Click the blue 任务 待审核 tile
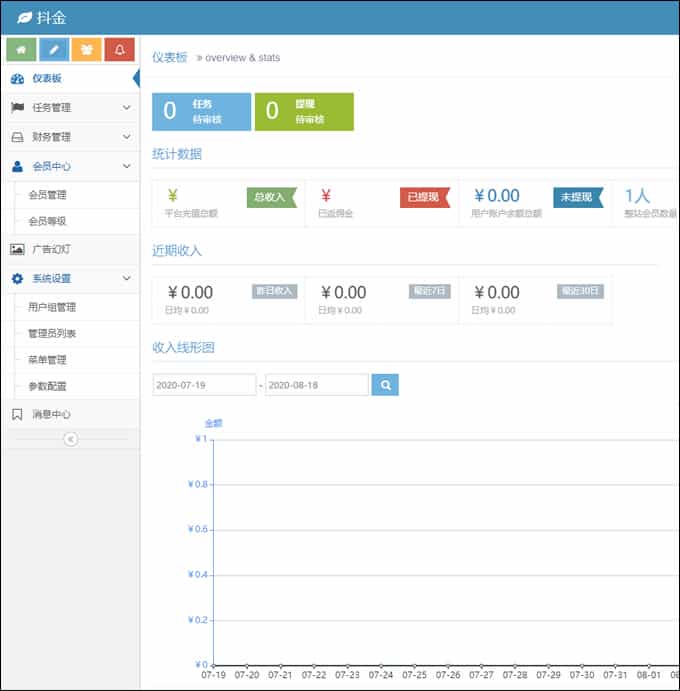The image size is (680, 691). [x=201, y=111]
